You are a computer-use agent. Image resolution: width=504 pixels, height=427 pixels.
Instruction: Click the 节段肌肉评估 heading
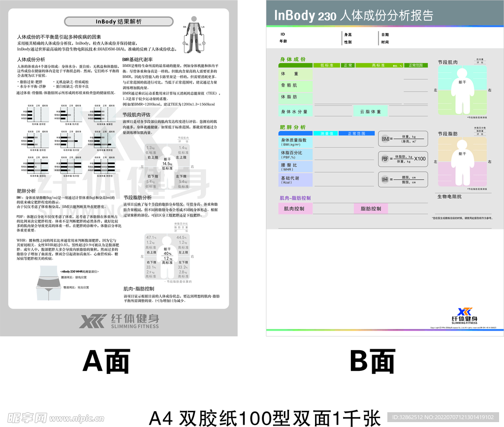click(x=136, y=114)
